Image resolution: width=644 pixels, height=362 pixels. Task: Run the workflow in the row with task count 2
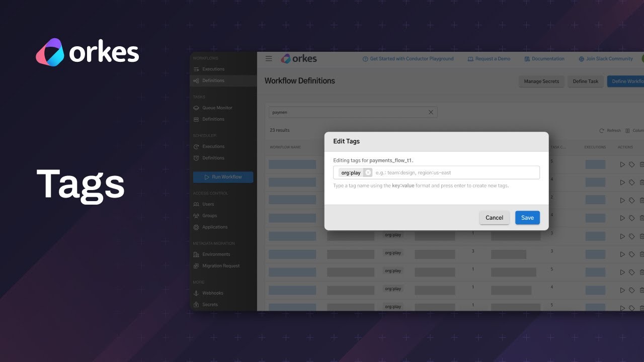(x=622, y=200)
